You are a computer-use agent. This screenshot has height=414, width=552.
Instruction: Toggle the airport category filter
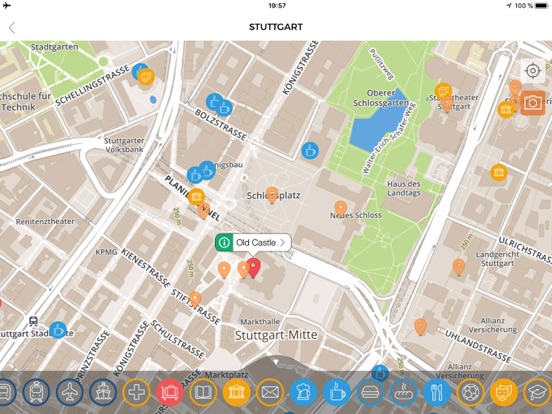70,392
